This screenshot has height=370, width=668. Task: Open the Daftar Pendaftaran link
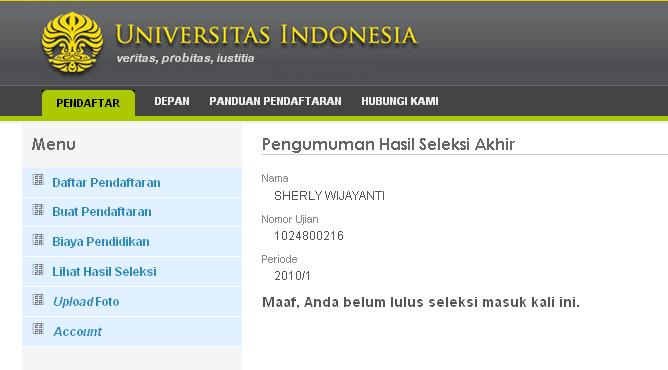[x=106, y=183]
